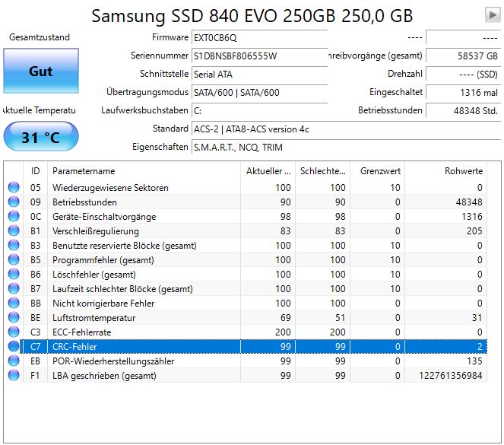Image resolution: width=504 pixels, height=445 pixels.
Task: Click status orb for LBA geschrieben
Action: click(14, 375)
